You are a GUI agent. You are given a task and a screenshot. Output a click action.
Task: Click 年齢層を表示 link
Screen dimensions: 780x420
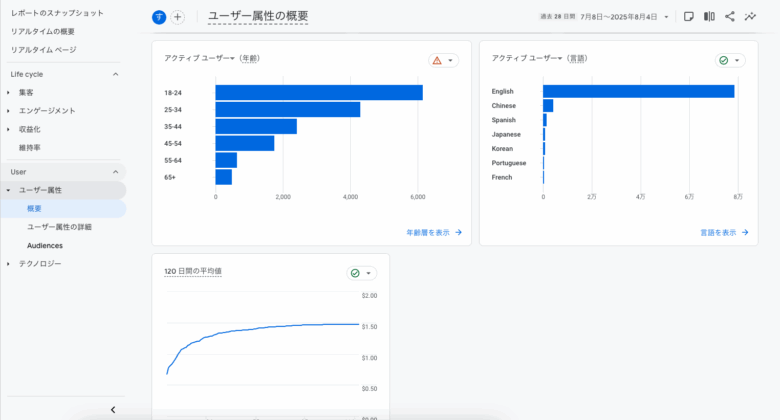tap(434, 232)
